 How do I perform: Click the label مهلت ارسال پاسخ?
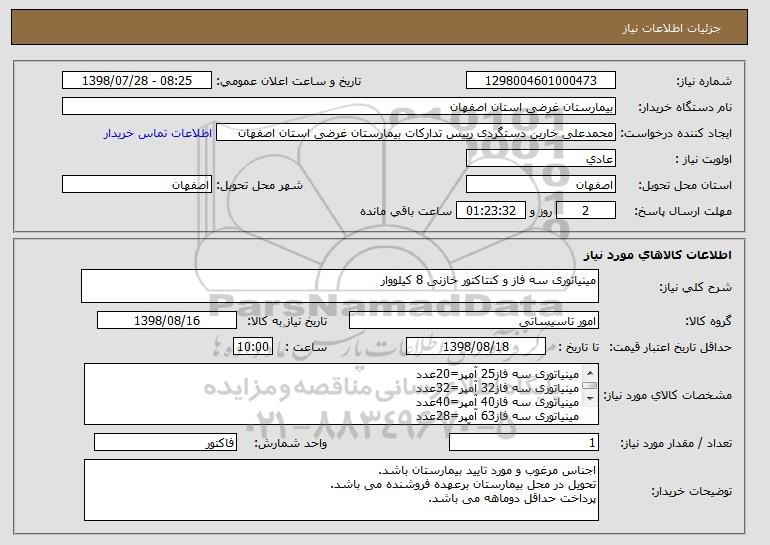click(683, 211)
